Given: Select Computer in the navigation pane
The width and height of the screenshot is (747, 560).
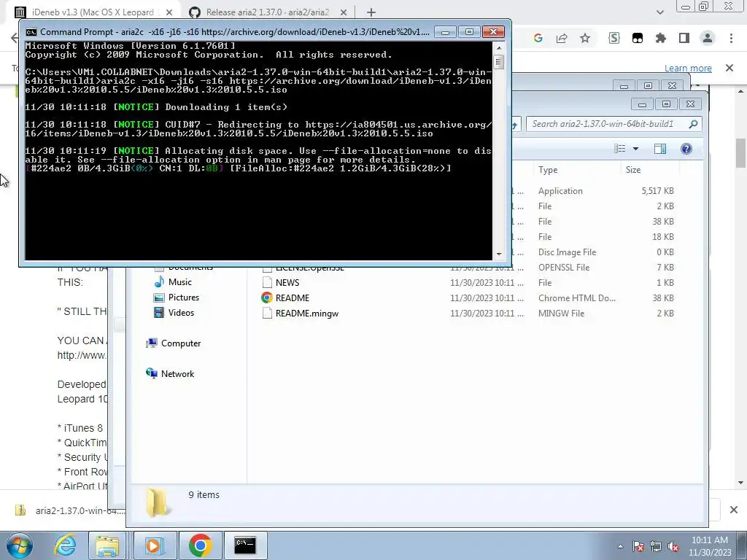Looking at the screenshot, I should tap(181, 343).
